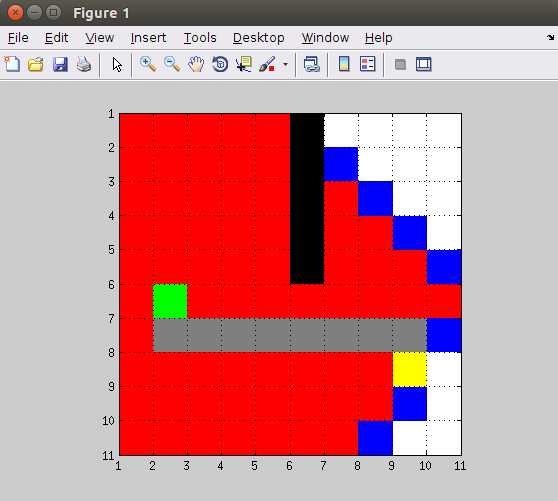Open the Desktop menu
558x501 pixels.
pos(259,38)
